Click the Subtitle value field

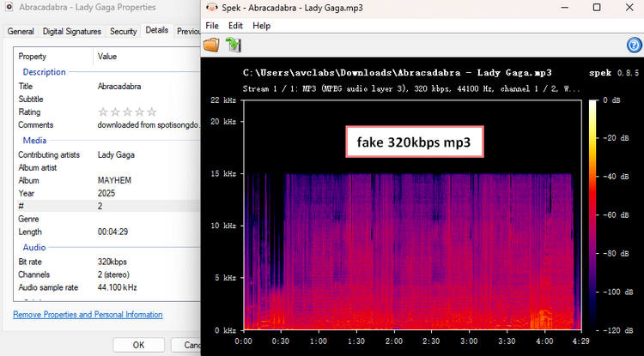[x=148, y=100]
